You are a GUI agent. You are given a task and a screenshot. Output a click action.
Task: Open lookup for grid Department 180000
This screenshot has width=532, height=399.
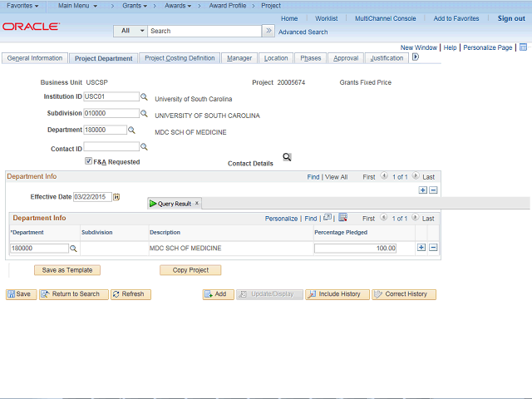pos(73,249)
